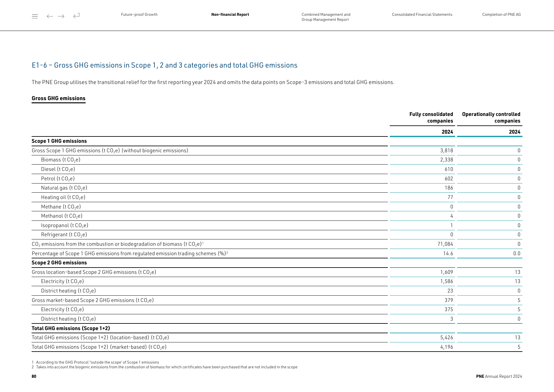Click the market-based Electricity value 375
Screen dimensions: 554x392
pyautogui.click(x=449, y=310)
